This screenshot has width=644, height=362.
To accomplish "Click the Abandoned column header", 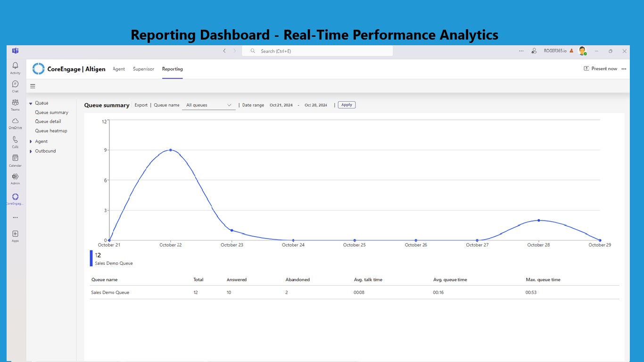I will (297, 280).
